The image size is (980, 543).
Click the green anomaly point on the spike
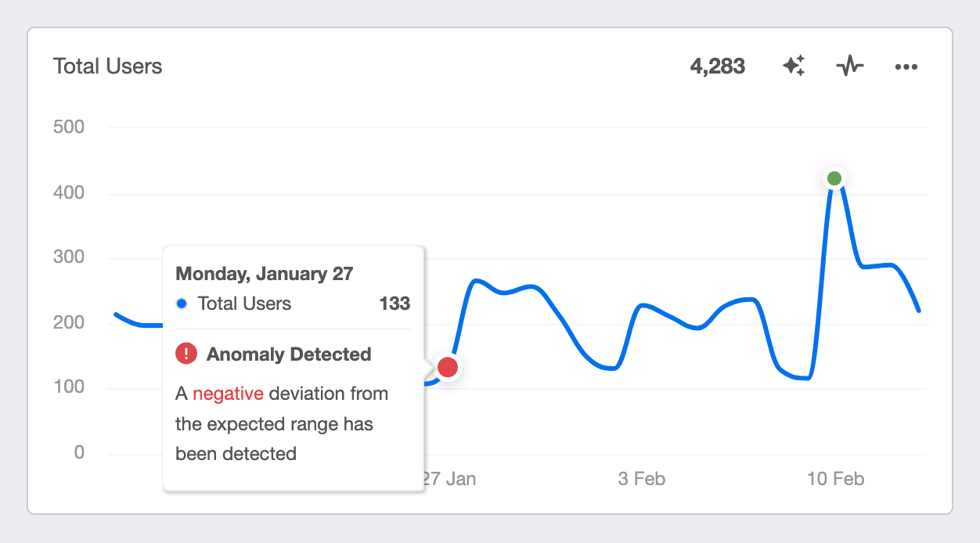point(834,178)
